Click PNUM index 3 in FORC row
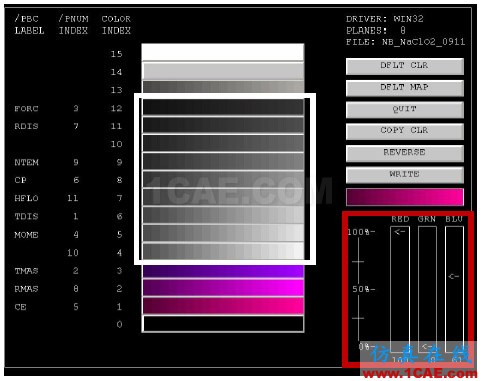This screenshot has height=381, width=482. pos(76,108)
